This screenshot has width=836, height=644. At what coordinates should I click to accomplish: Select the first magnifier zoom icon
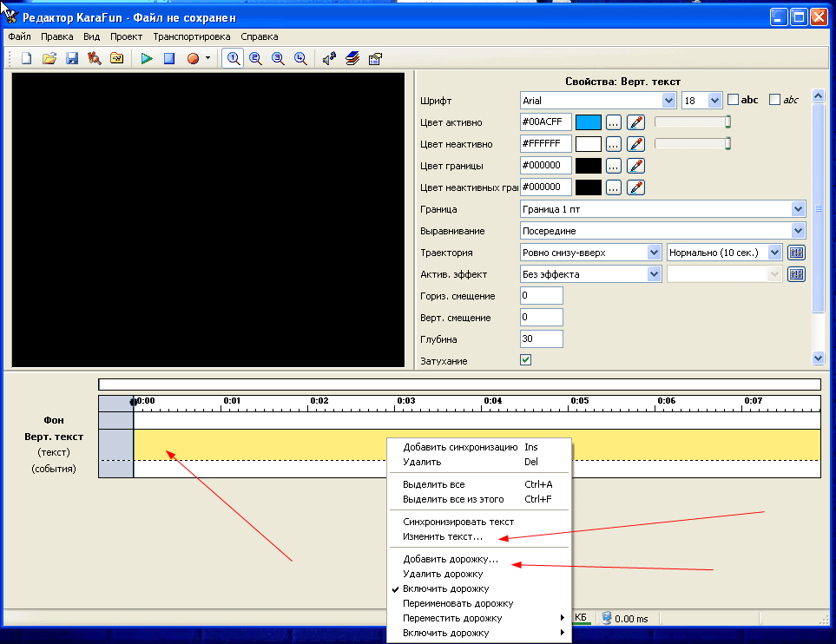[233, 59]
